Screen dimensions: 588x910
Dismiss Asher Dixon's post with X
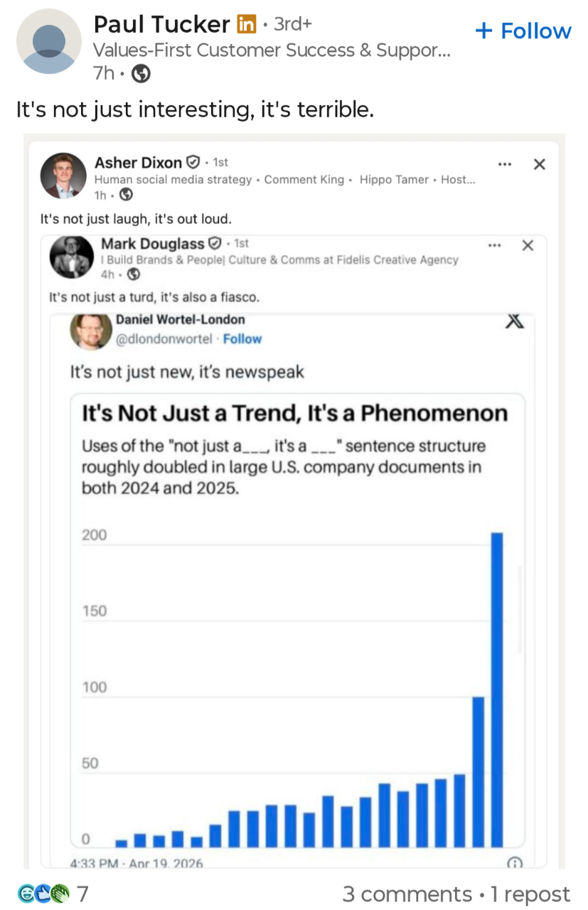pyautogui.click(x=540, y=165)
